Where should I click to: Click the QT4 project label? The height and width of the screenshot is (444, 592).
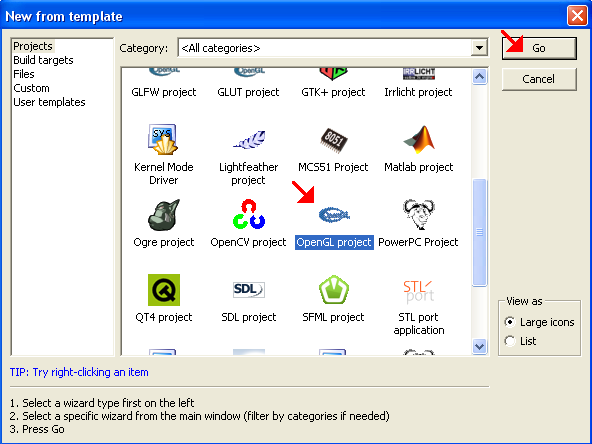coord(164,317)
